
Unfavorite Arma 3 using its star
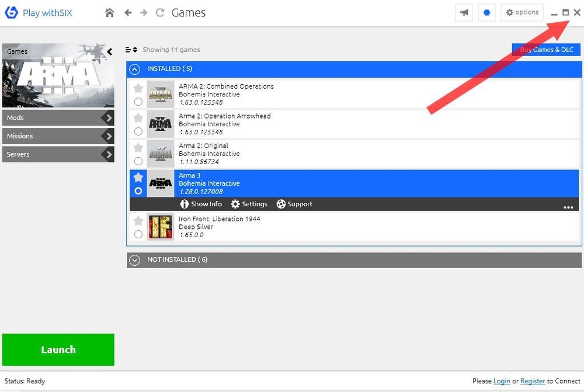coord(138,177)
